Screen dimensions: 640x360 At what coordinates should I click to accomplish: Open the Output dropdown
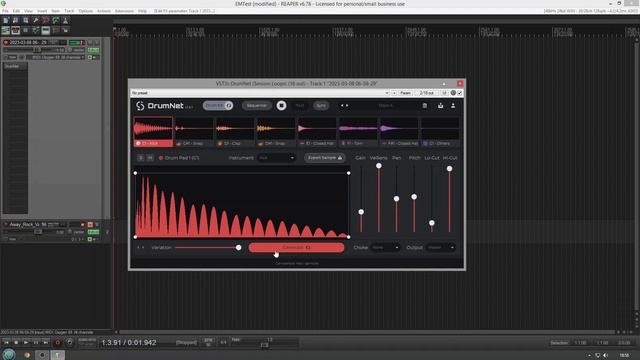(x=440, y=247)
